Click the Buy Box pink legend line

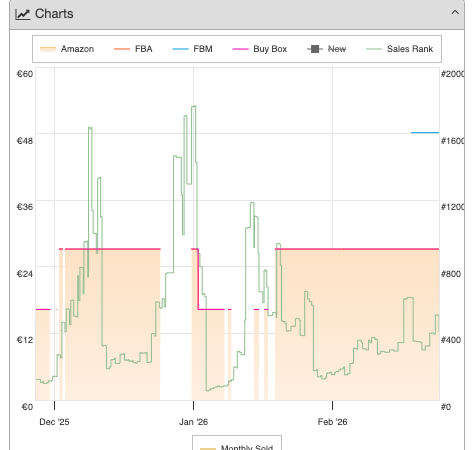[240, 49]
